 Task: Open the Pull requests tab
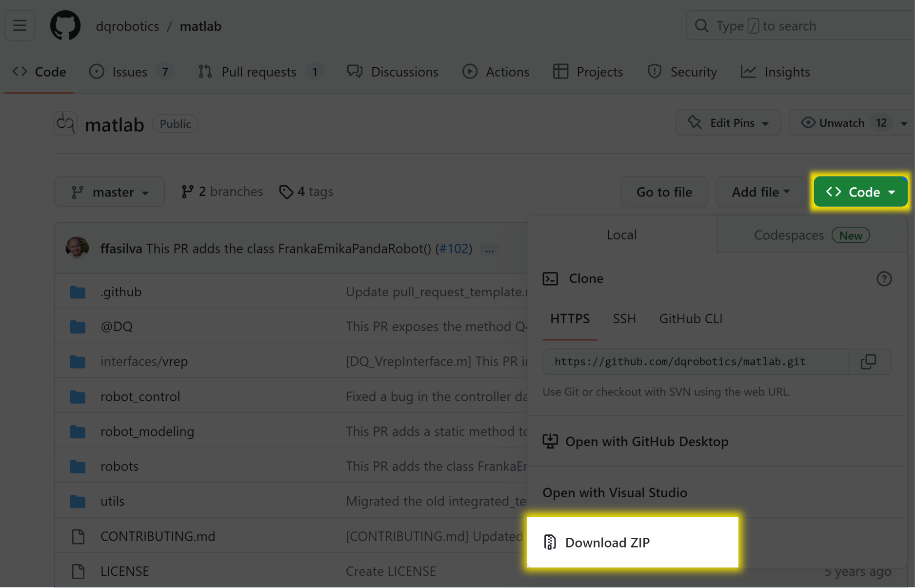click(260, 72)
